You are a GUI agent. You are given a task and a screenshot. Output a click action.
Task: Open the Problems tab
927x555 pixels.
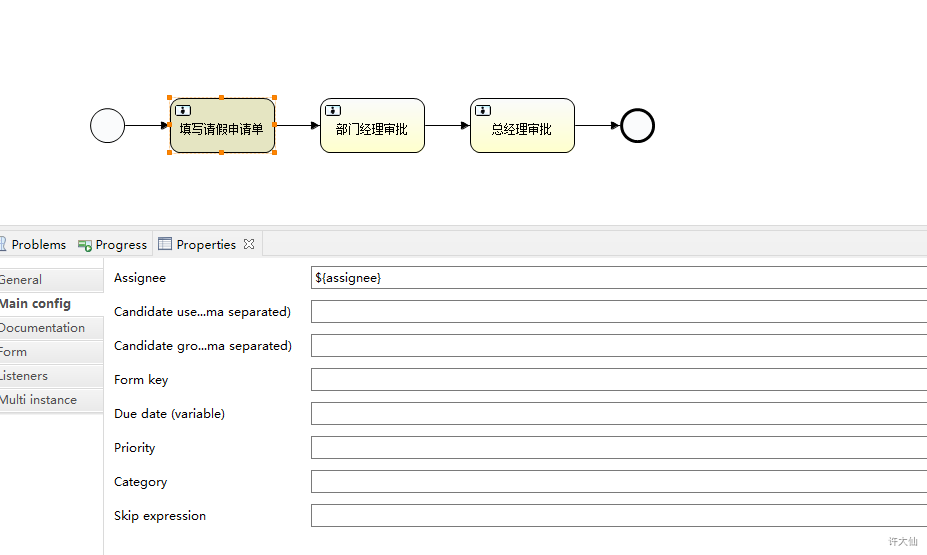(33, 244)
